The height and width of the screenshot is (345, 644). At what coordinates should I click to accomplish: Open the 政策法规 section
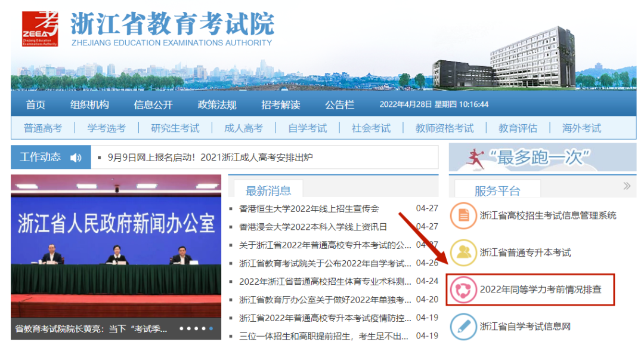click(x=218, y=104)
